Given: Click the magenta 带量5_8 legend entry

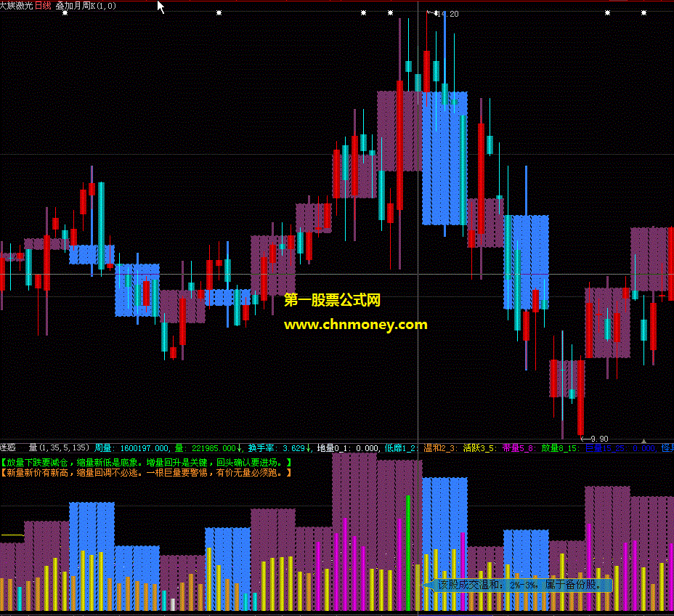Looking at the screenshot, I should (519, 448).
